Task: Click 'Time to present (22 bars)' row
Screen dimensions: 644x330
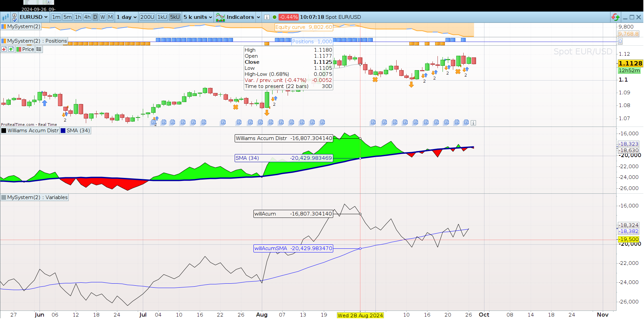Action: 288,86
